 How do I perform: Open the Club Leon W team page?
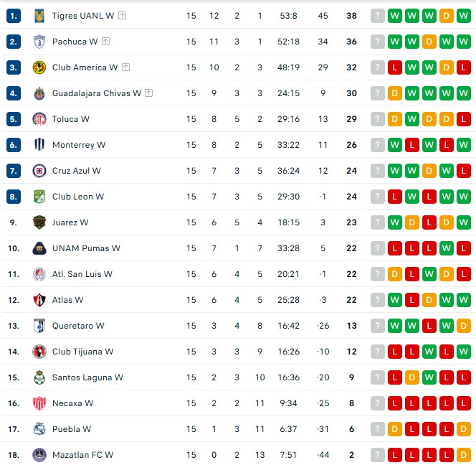(78, 197)
